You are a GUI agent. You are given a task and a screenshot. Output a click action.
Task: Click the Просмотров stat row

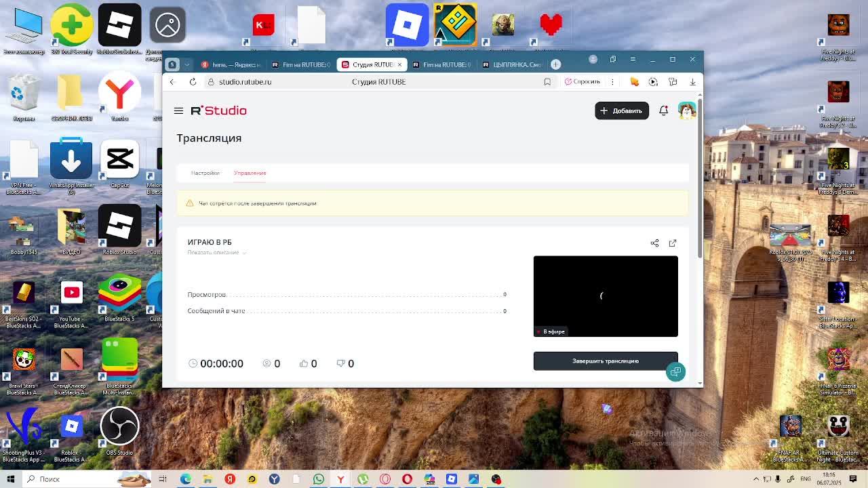(x=347, y=295)
